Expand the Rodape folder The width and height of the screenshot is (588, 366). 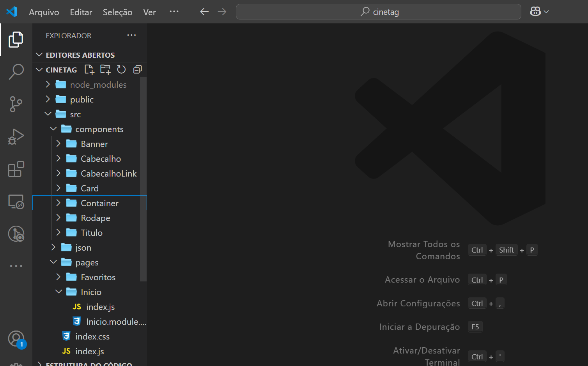[x=86, y=218]
